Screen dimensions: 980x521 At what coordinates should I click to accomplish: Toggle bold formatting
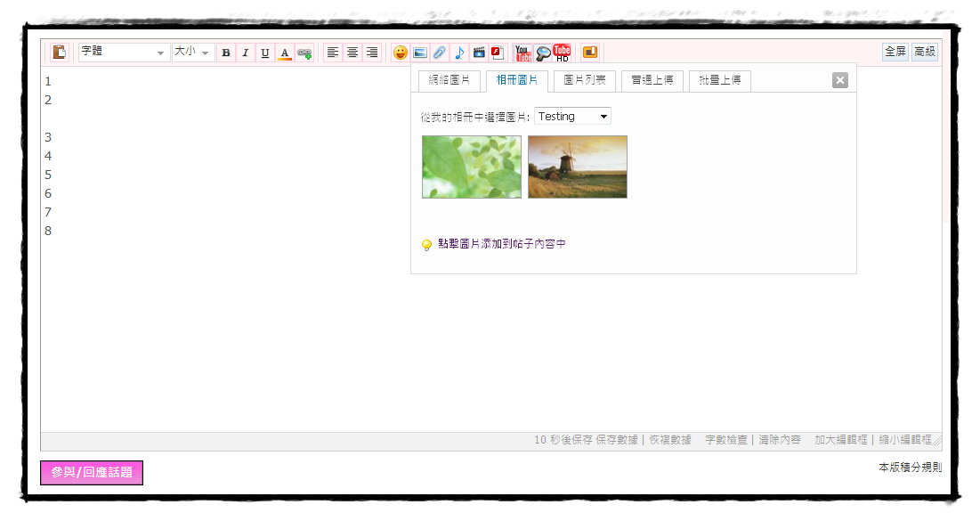(x=226, y=53)
